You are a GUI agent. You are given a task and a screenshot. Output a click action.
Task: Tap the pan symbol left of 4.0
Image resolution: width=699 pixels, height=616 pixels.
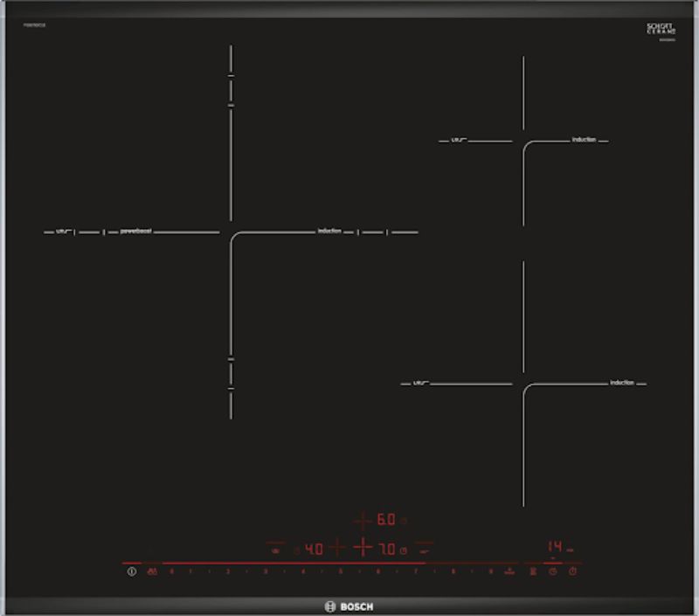click(x=275, y=550)
